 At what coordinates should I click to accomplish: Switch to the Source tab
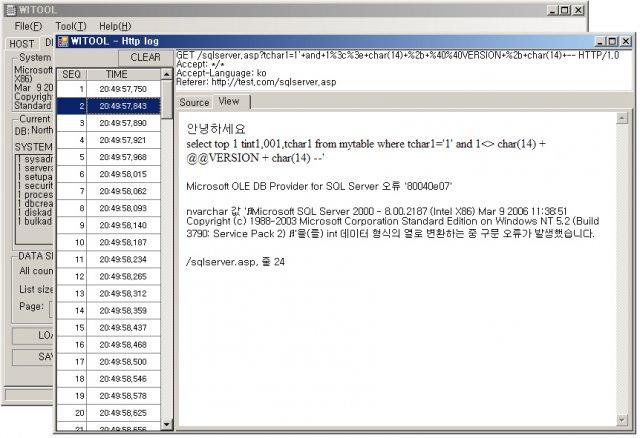194,102
